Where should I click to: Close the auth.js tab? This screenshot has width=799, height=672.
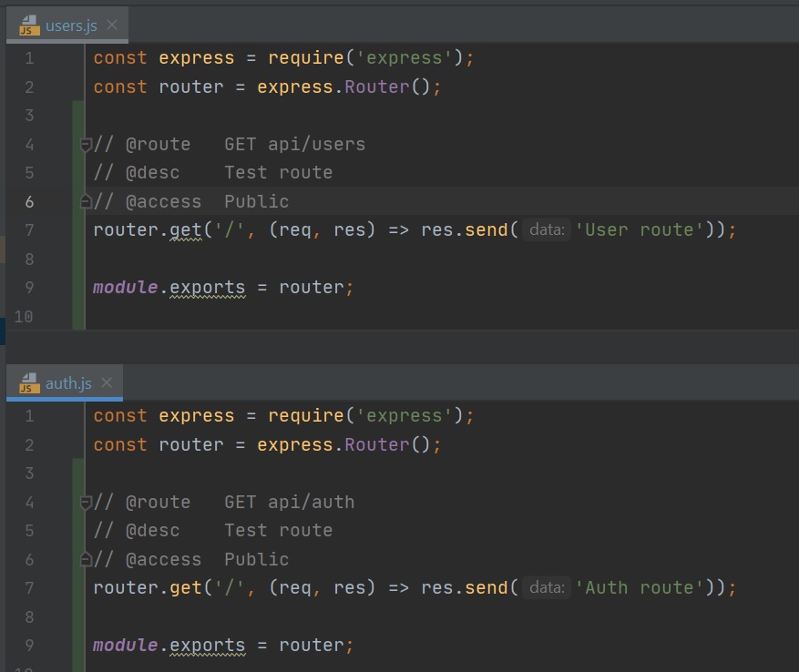pos(107,382)
